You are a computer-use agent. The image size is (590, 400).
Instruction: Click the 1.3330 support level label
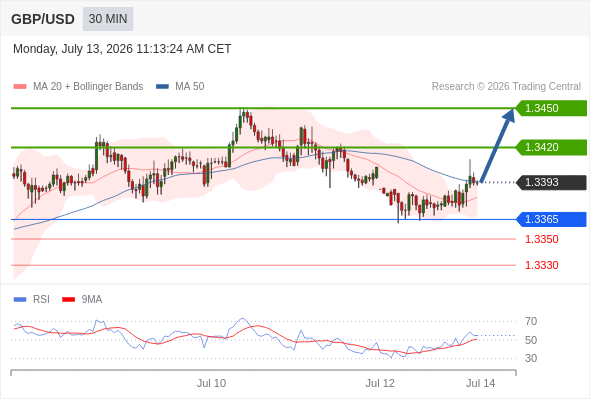(x=541, y=265)
